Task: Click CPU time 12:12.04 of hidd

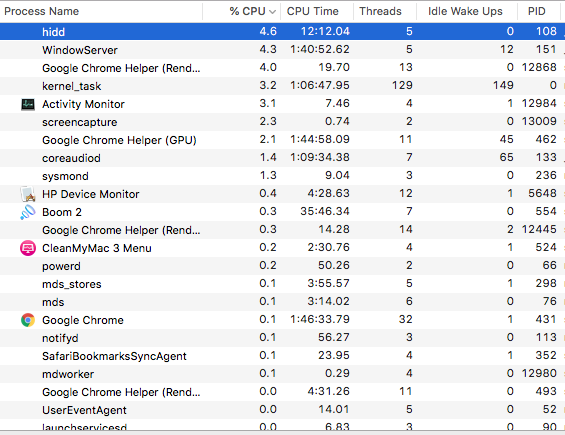Action: (325, 31)
